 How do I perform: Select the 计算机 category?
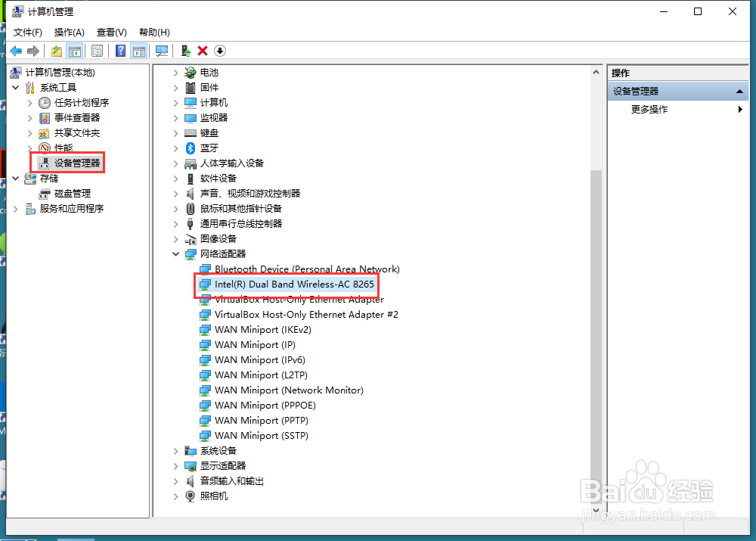point(214,103)
